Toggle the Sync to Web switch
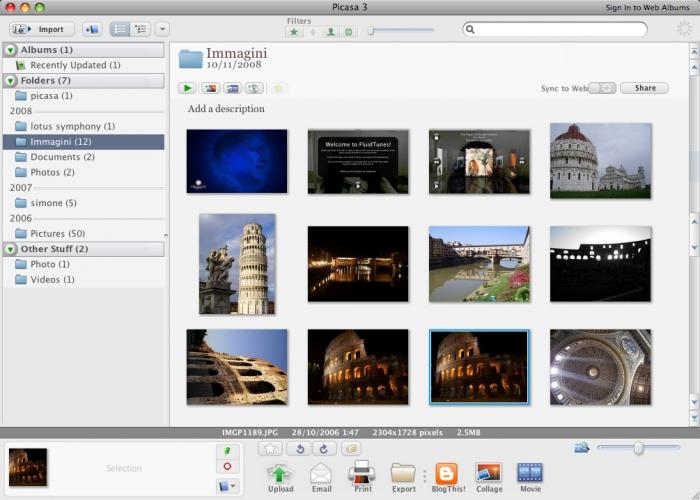Screen dimensions: 700x500 click(x=601, y=88)
